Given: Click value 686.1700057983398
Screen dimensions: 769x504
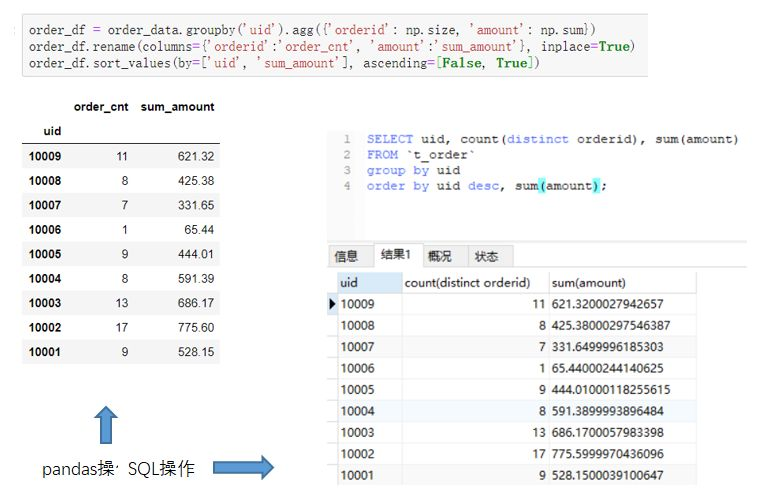Looking at the screenshot, I should tap(607, 432).
